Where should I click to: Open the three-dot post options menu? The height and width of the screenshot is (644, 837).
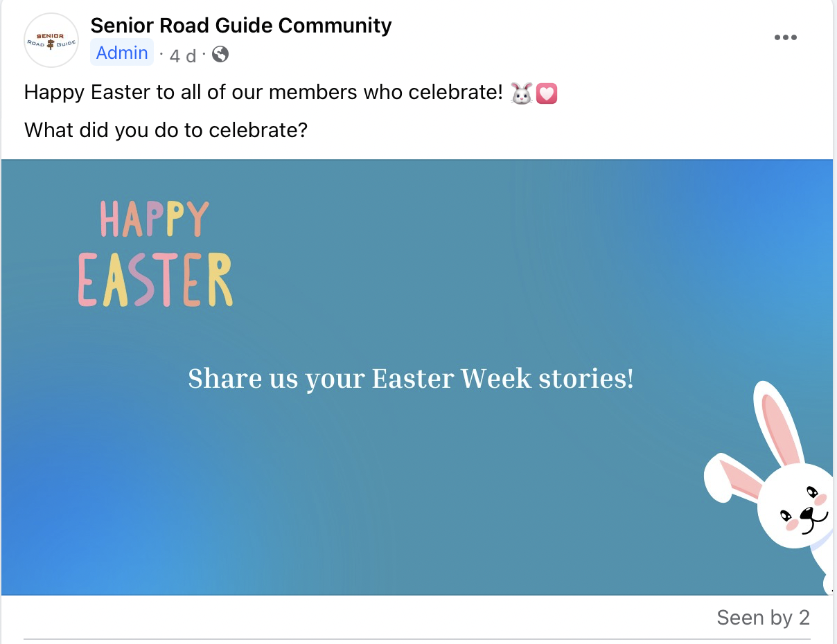point(785,37)
